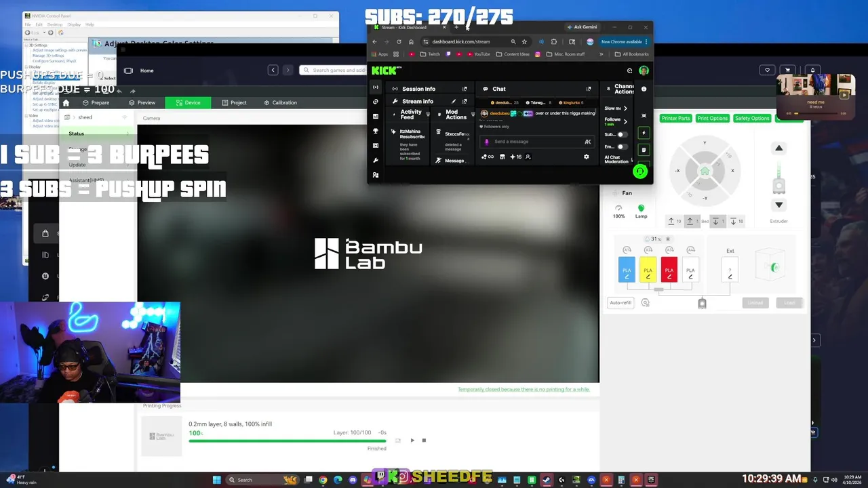This screenshot has height=488, width=868.
Task: Toggle the printer Lamp icon
Action: pyautogui.click(x=641, y=209)
